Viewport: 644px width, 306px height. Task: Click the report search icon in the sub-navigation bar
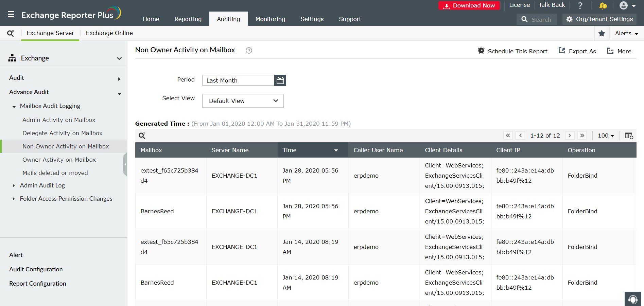pyautogui.click(x=11, y=33)
